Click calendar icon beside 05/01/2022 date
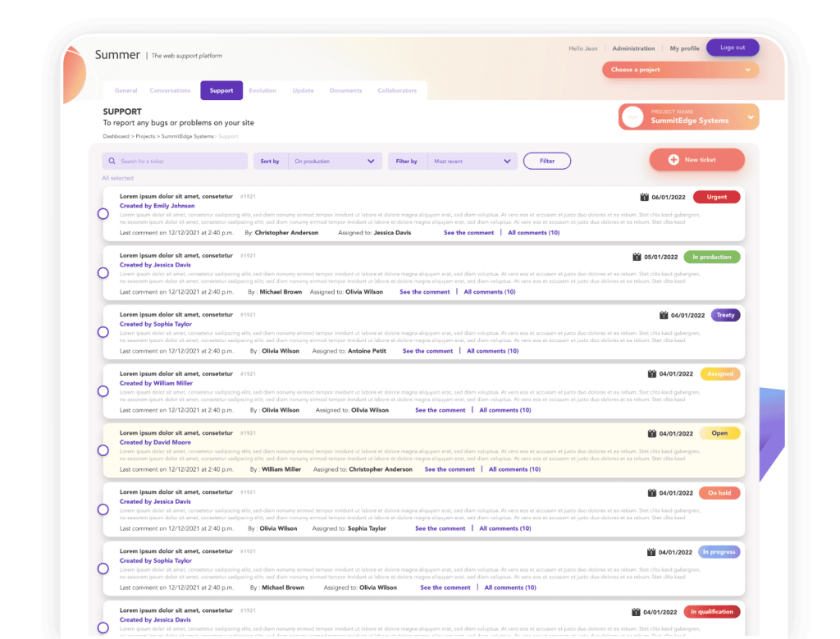This screenshot has height=639, width=840. point(637,257)
